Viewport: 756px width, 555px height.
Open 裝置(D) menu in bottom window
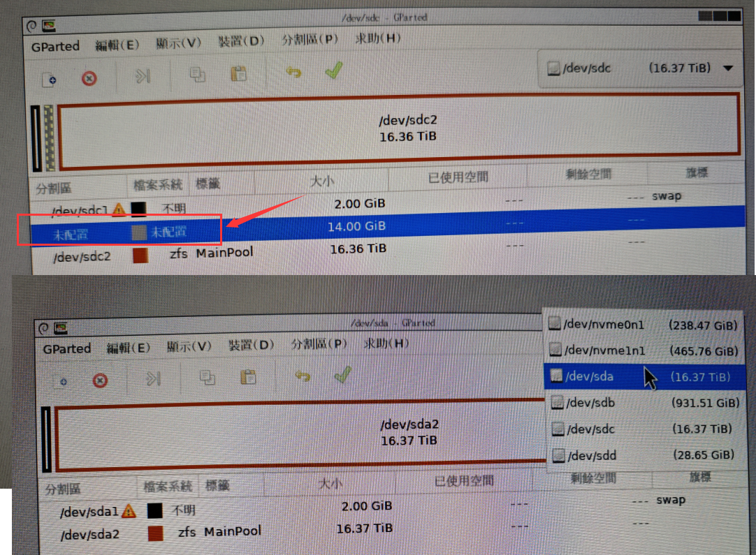(251, 345)
